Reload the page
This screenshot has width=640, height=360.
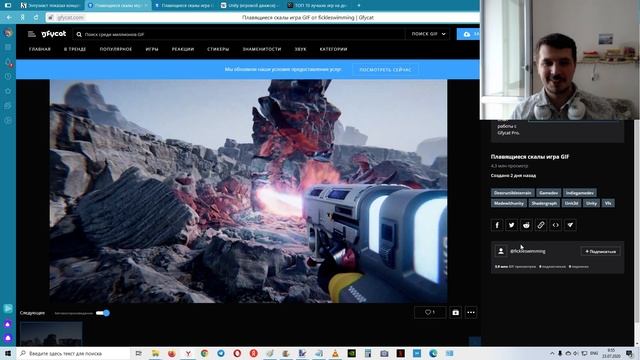[x=36, y=18]
